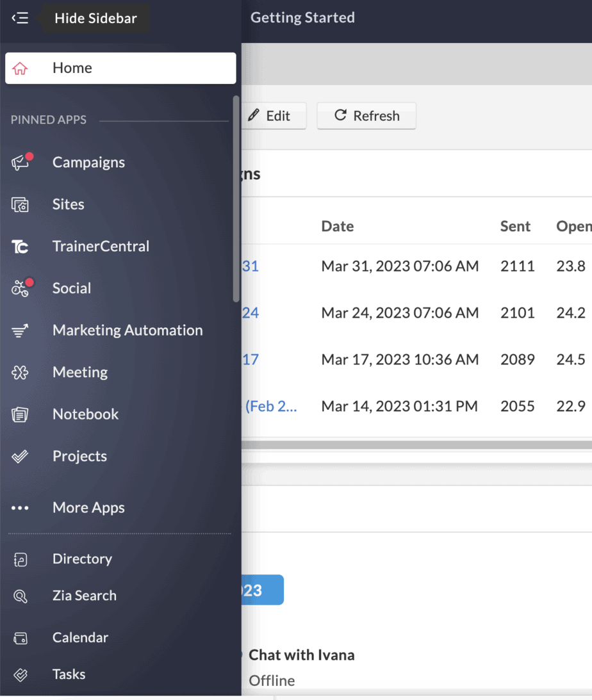The width and height of the screenshot is (592, 700).
Task: Click the Zia Search magnifier icon
Action: 20,596
